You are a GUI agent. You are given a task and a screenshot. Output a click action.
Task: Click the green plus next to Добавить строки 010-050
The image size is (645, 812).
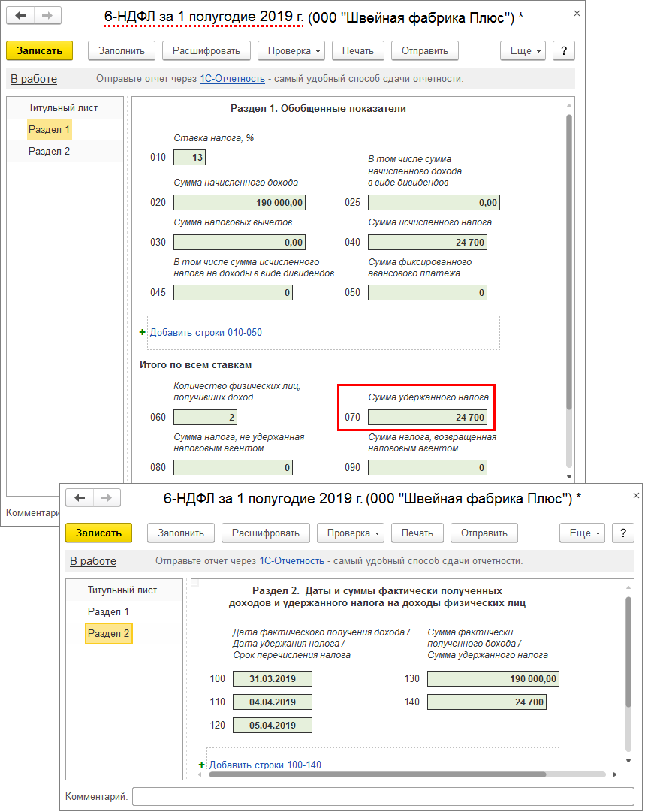click(x=143, y=332)
